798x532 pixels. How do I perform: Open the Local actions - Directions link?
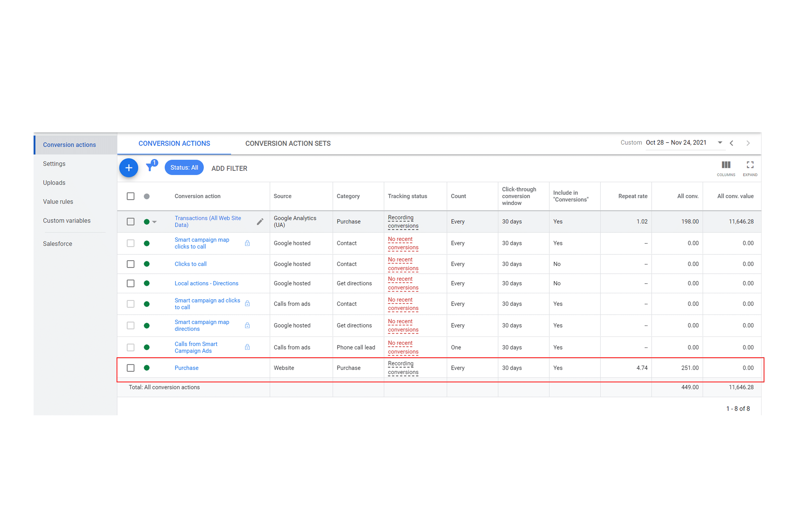point(206,283)
